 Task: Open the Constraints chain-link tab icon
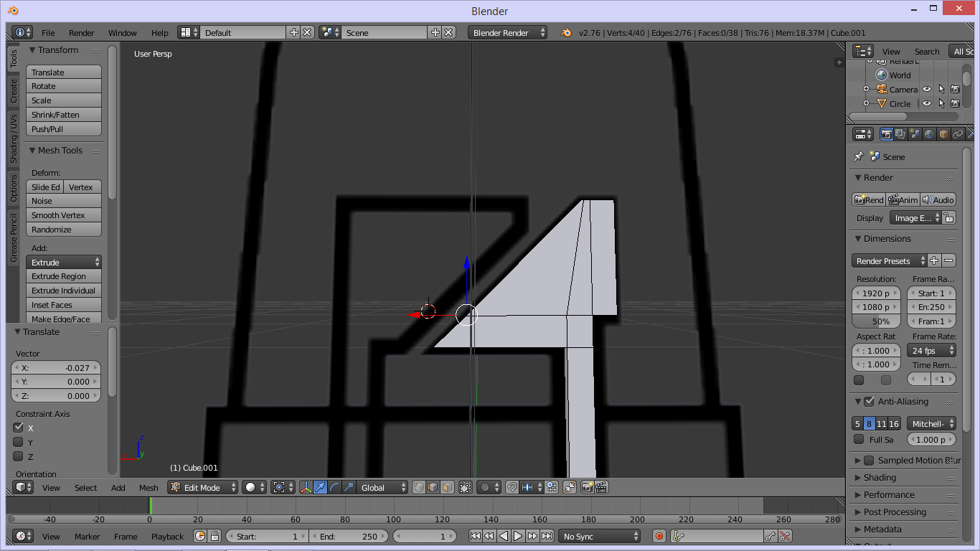pyautogui.click(x=958, y=134)
